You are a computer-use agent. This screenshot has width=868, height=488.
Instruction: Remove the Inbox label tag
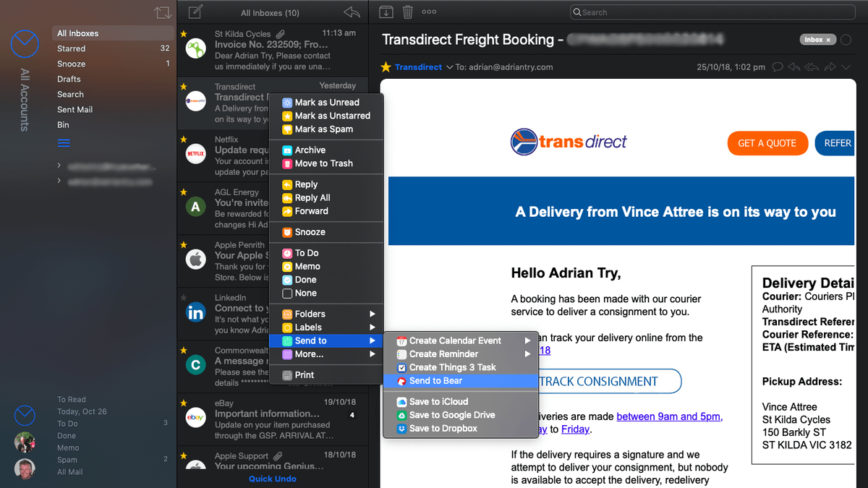pos(828,40)
